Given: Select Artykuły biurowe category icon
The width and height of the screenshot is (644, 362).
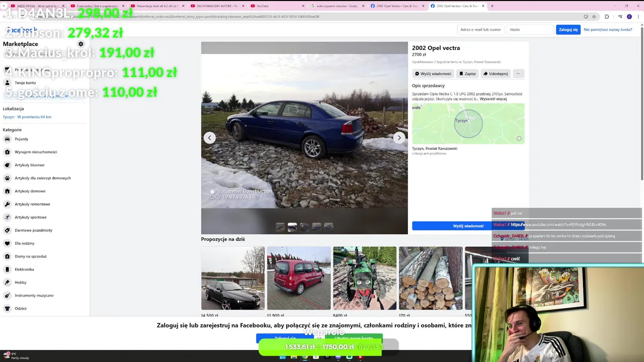Looking at the screenshot, I should [7, 165].
